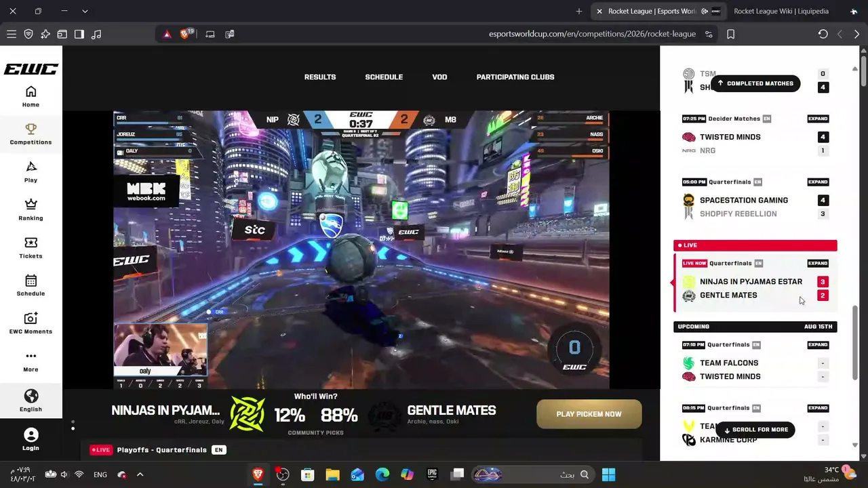Close the Rocket League Esports World Cup tab
868x488 pixels.
[599, 12]
